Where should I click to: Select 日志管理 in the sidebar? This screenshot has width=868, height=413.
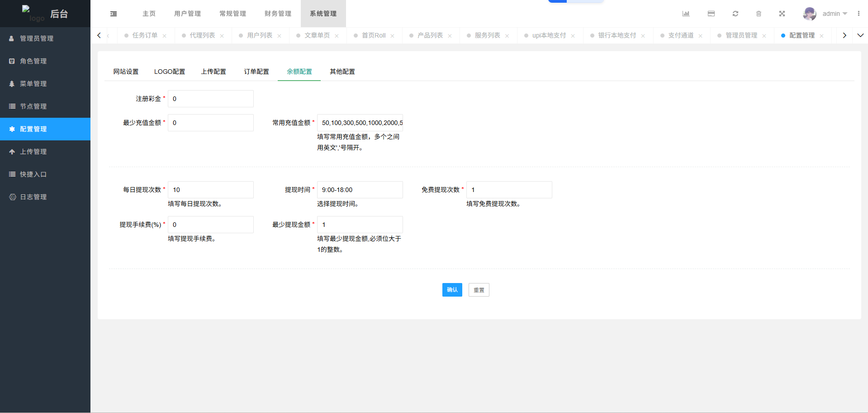tap(33, 197)
